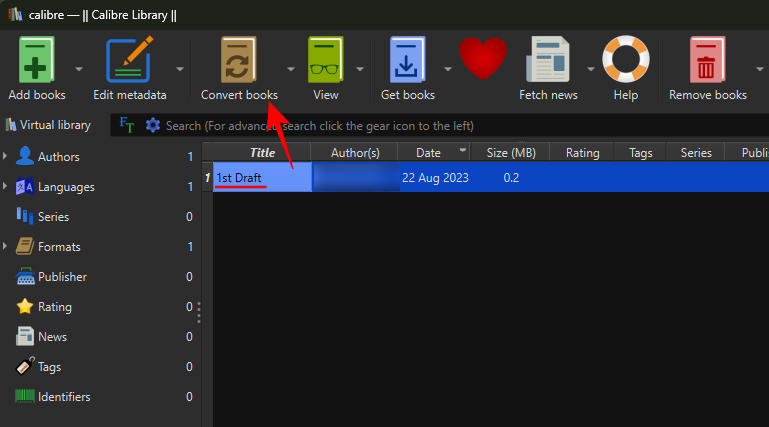
Task: Expand the Languages tree node
Action: [x=5, y=186]
